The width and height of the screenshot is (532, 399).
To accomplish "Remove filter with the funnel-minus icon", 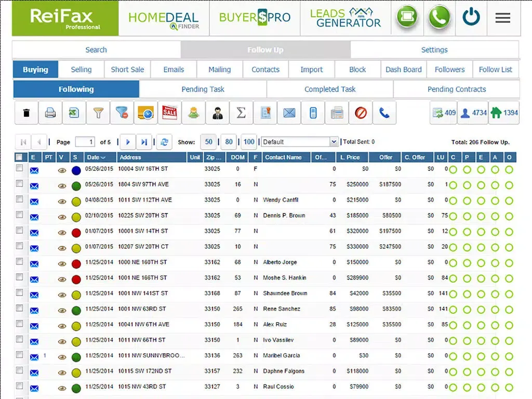I will (122, 113).
